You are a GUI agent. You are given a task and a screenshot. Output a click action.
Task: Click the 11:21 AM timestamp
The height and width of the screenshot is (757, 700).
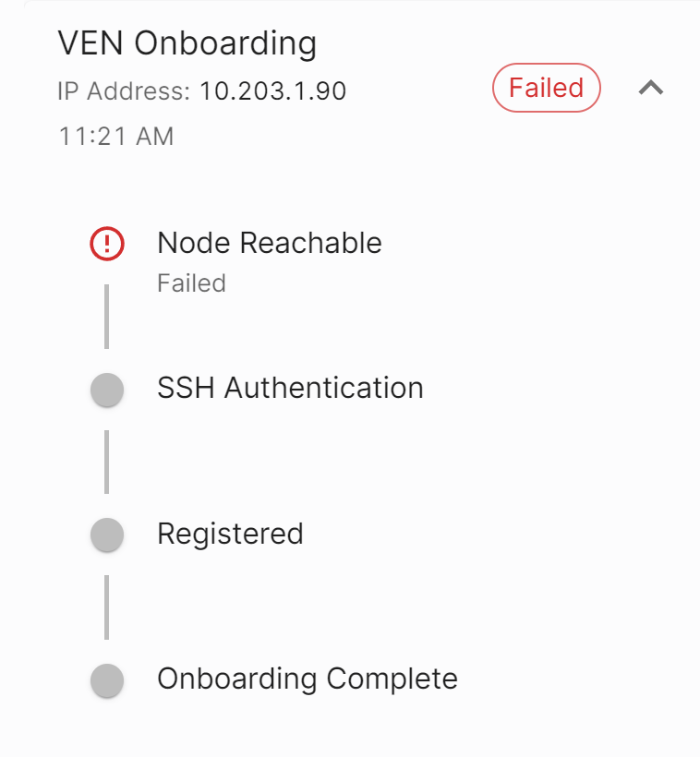coord(116,137)
